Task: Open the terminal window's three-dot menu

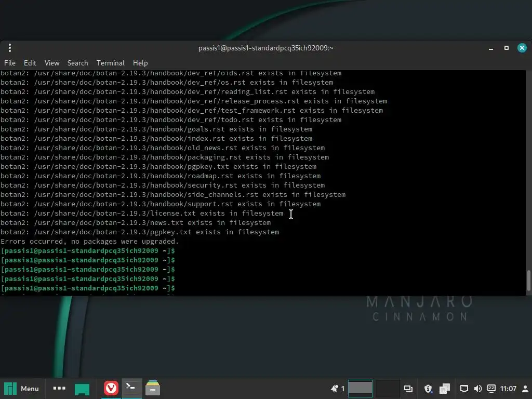Action: (x=10, y=48)
